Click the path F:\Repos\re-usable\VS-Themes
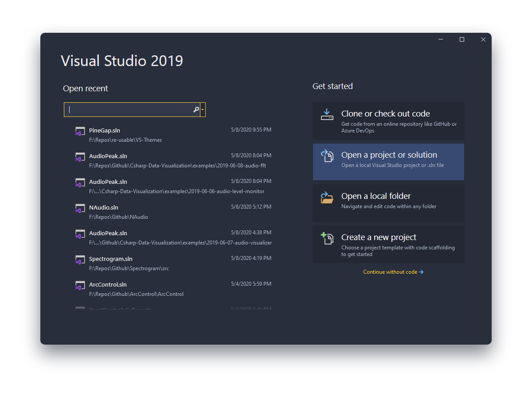This screenshot has height=396, width=532. tap(125, 140)
